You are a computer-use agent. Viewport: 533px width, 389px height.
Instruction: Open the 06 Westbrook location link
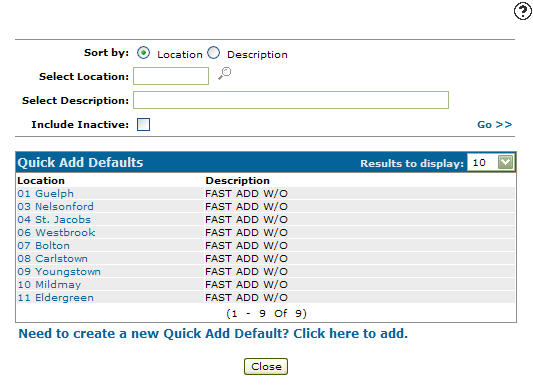pyautogui.click(x=56, y=232)
